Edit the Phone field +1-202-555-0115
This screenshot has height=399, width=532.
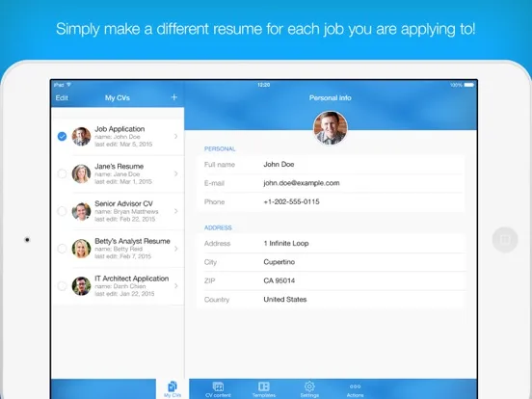coord(331,201)
